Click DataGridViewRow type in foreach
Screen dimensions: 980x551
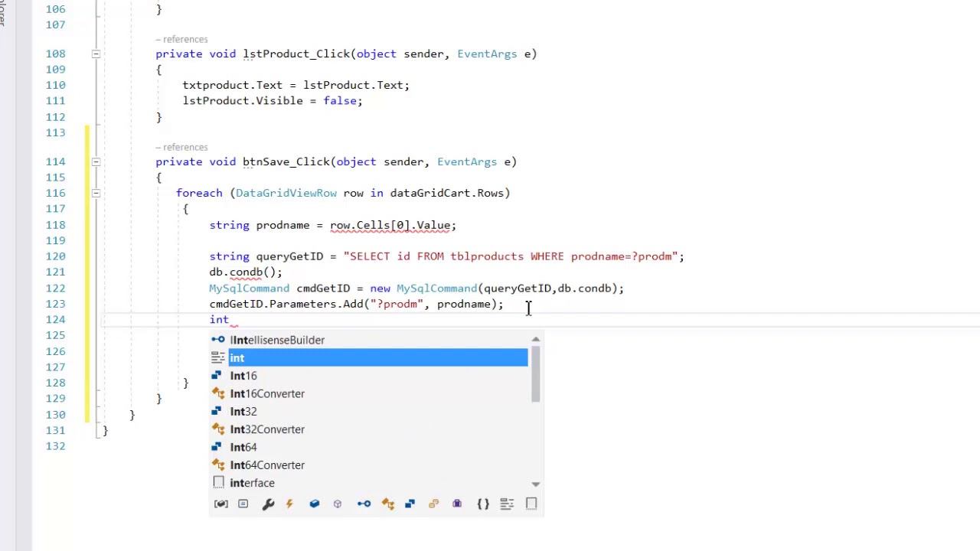286,193
